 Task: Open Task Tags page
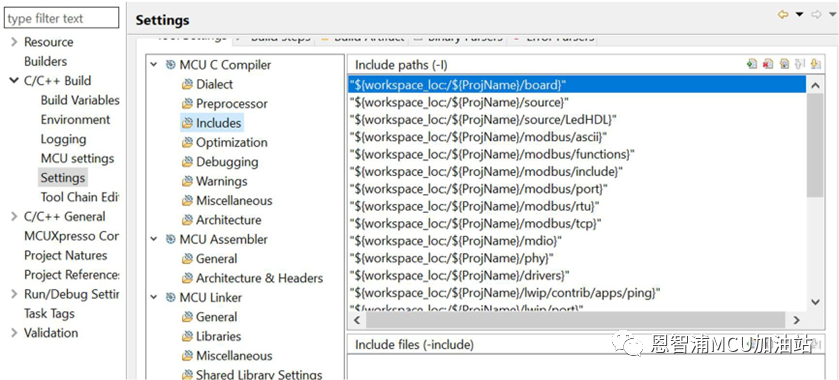[49, 314]
